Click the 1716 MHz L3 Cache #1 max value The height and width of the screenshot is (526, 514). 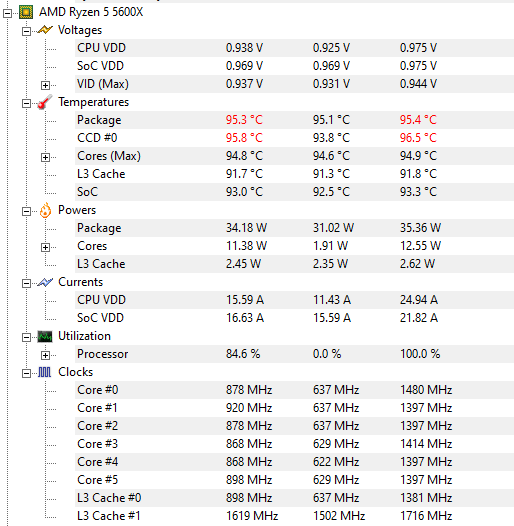tap(426, 516)
